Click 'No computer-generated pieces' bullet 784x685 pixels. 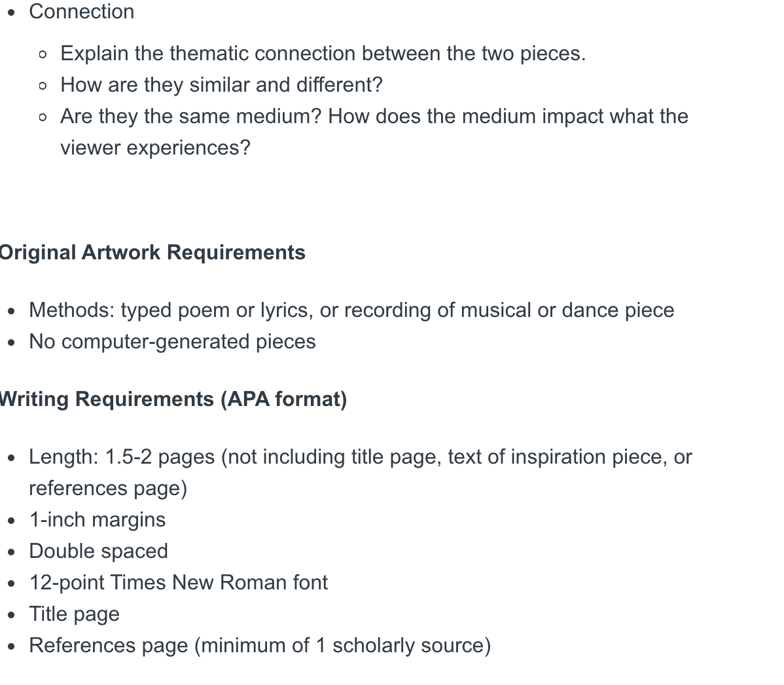click(173, 342)
